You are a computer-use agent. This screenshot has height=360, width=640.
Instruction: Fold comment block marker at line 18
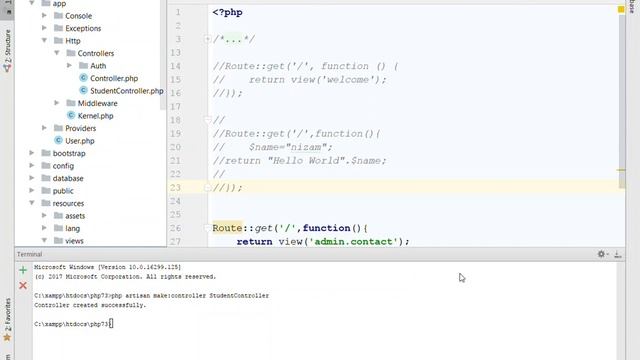pyautogui.click(x=207, y=120)
